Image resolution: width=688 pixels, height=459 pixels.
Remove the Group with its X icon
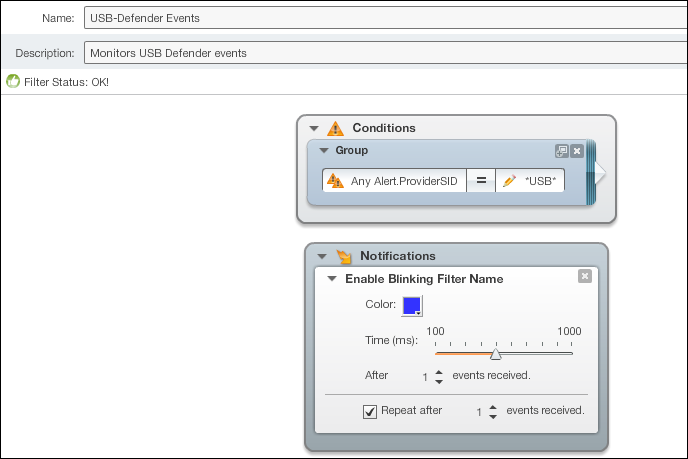577,151
